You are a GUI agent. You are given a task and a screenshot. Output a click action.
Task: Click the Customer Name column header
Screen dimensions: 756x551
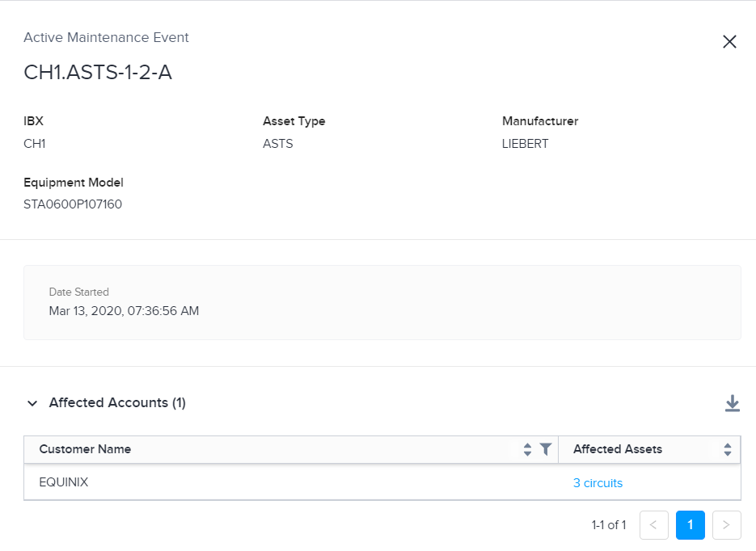click(x=85, y=449)
